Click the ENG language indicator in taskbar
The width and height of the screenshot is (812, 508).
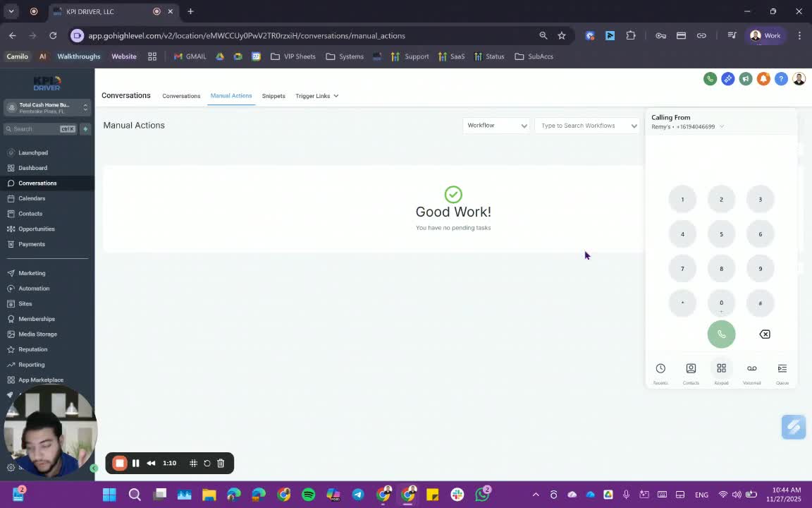click(702, 495)
